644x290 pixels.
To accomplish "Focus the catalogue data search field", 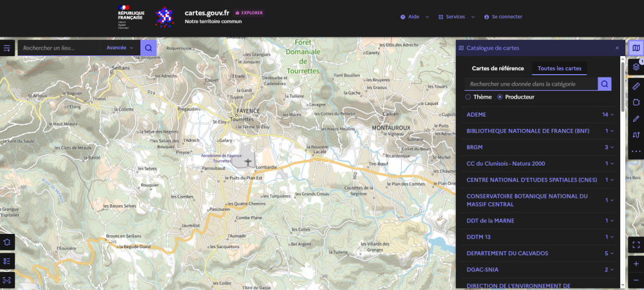I will pyautogui.click(x=531, y=84).
